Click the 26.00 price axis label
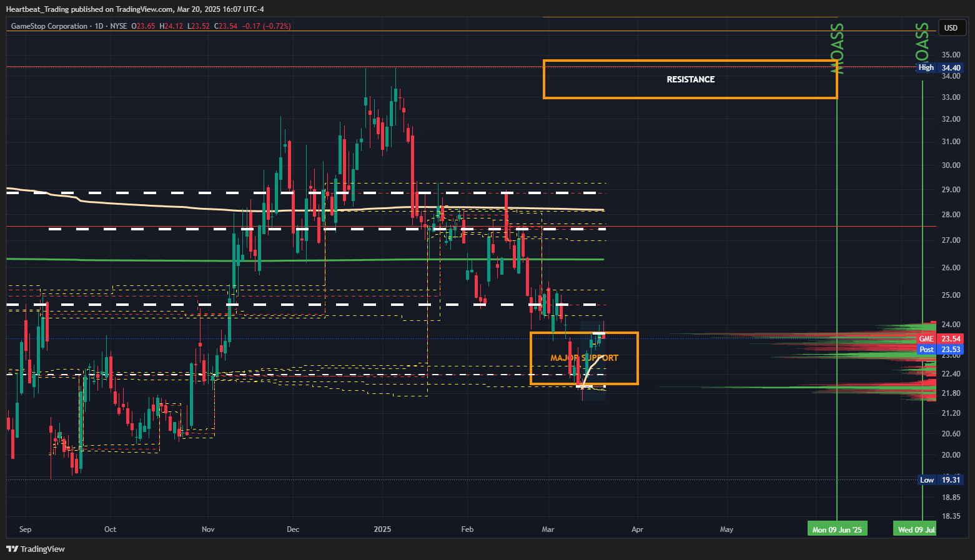The width and height of the screenshot is (975, 560). 951,268
